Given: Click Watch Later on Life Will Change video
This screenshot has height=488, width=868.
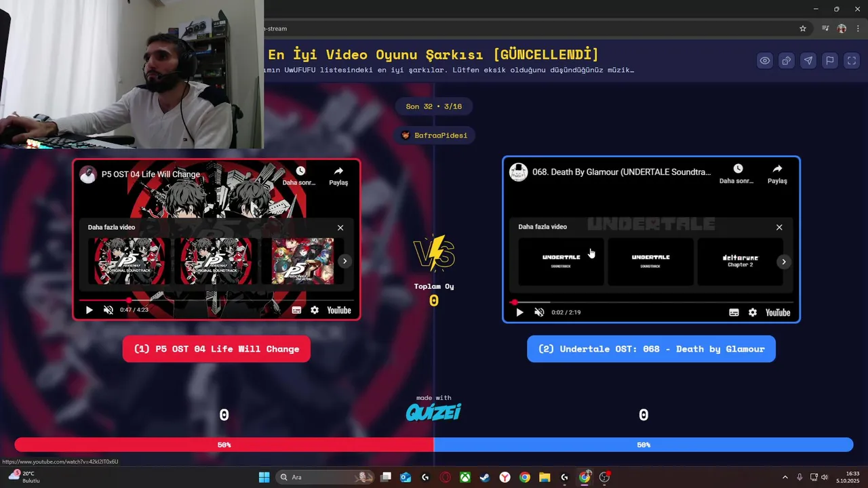Looking at the screenshot, I should point(300,176).
